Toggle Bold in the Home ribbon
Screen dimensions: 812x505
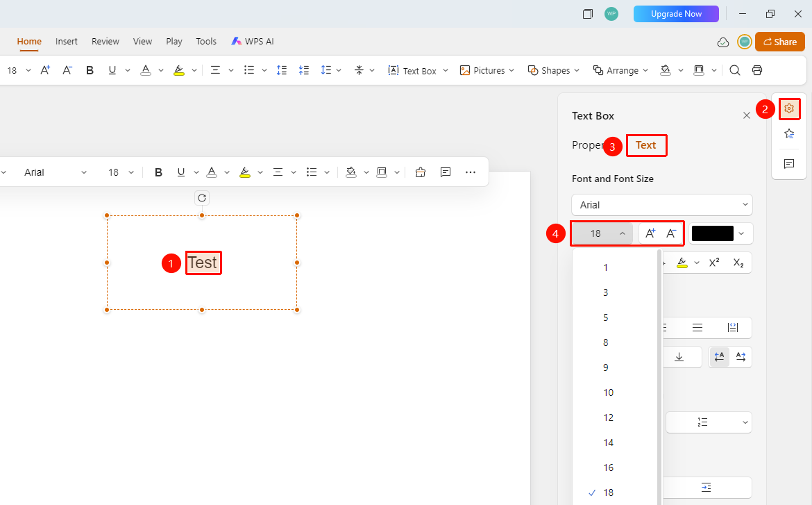(90, 70)
